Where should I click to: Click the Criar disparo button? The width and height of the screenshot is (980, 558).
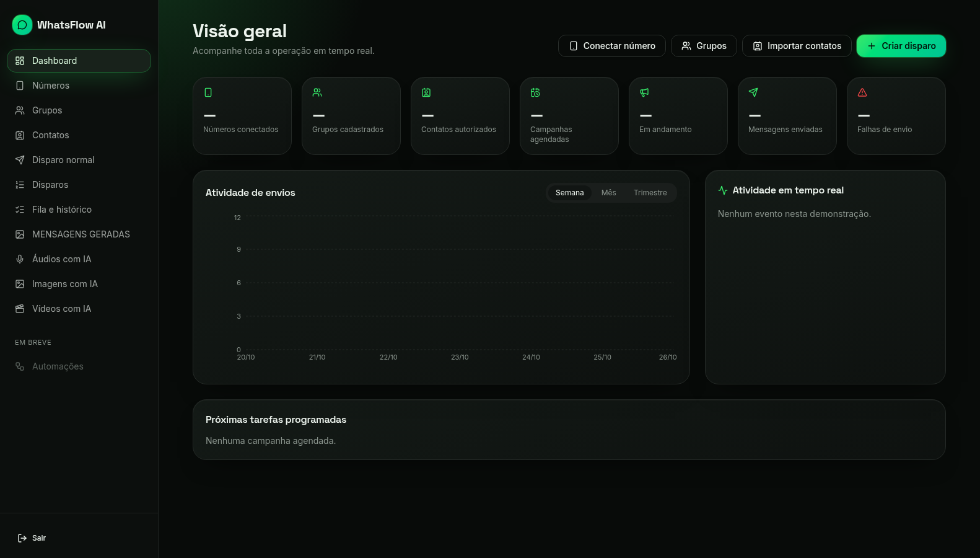click(901, 46)
